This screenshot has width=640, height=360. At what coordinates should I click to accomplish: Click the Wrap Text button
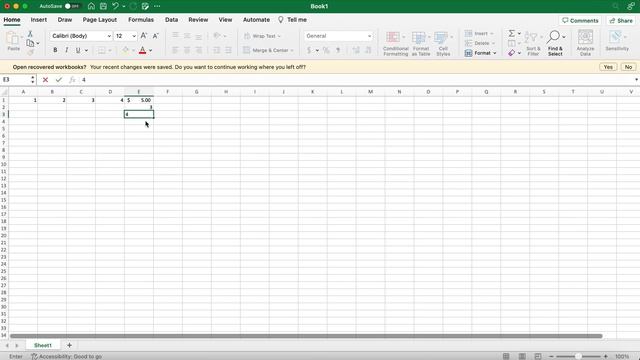pos(262,36)
